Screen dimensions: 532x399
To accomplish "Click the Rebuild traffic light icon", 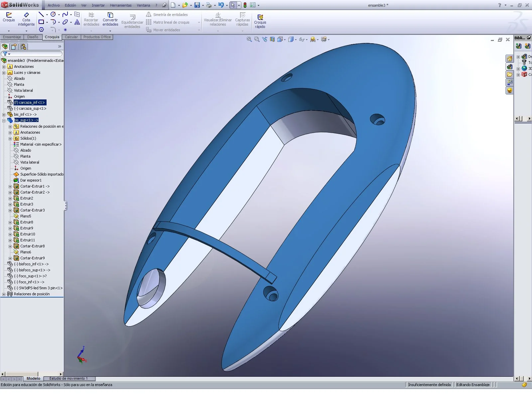I will coord(245,5).
